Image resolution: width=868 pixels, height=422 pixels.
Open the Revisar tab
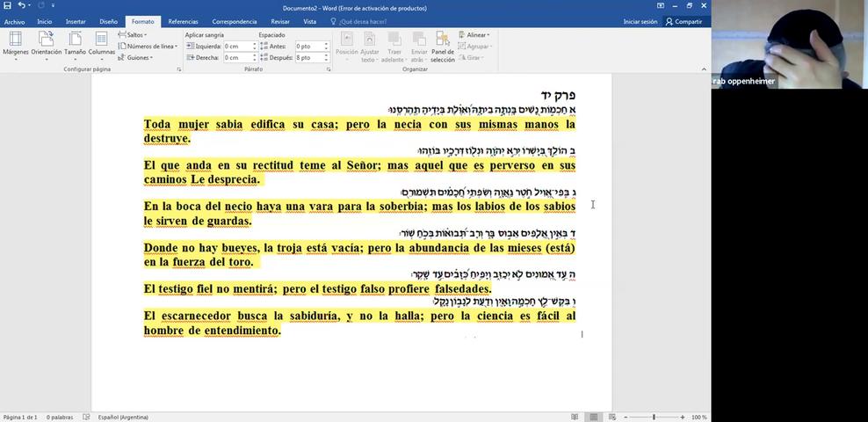[280, 22]
